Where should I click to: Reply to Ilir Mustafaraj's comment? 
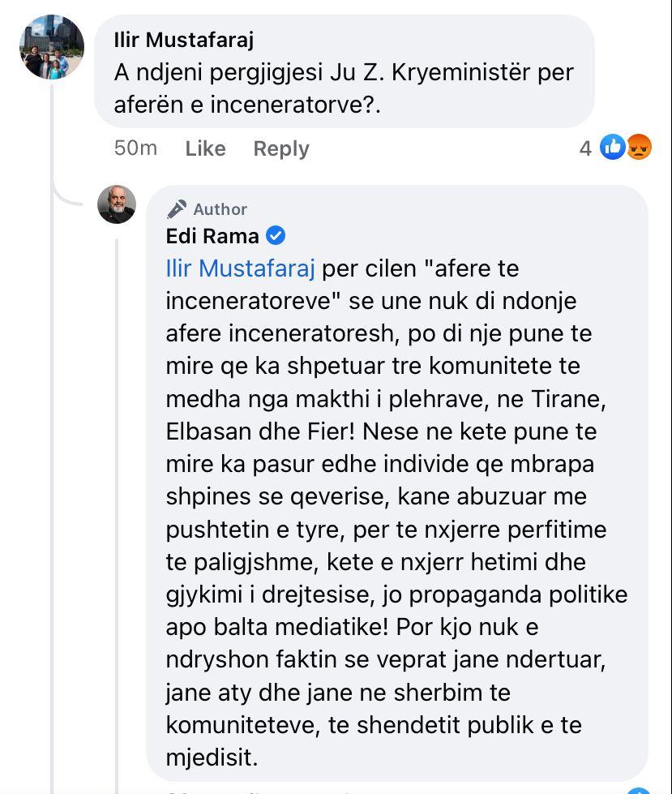pos(280,148)
